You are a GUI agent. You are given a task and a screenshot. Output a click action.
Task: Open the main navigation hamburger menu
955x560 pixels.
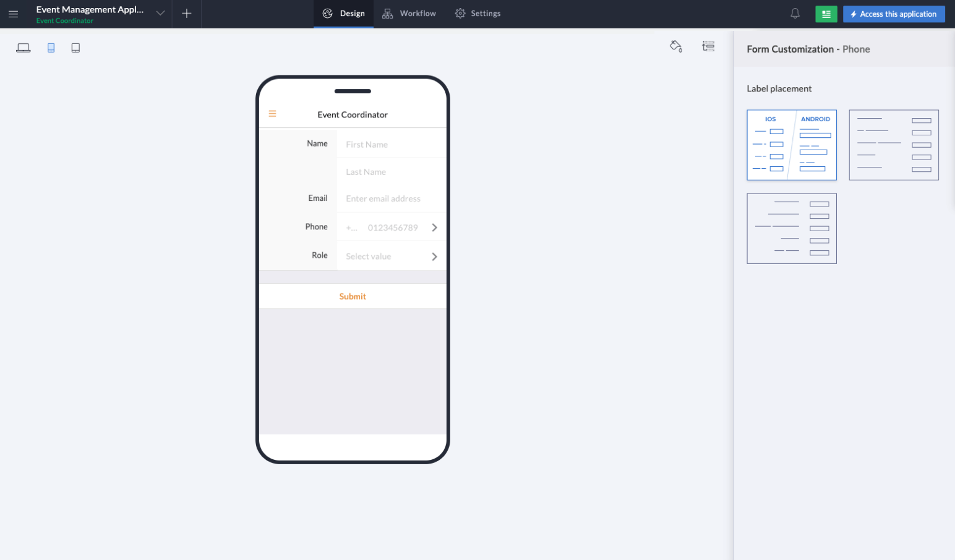[13, 14]
